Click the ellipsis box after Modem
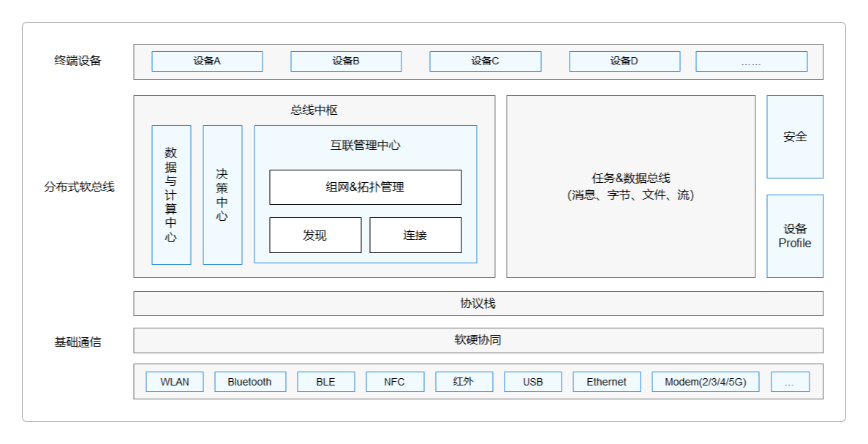 790,382
